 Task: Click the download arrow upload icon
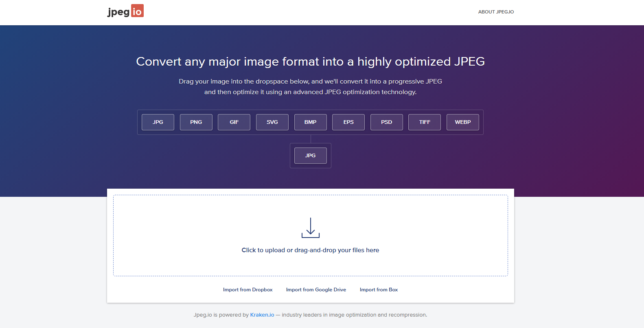(310, 228)
